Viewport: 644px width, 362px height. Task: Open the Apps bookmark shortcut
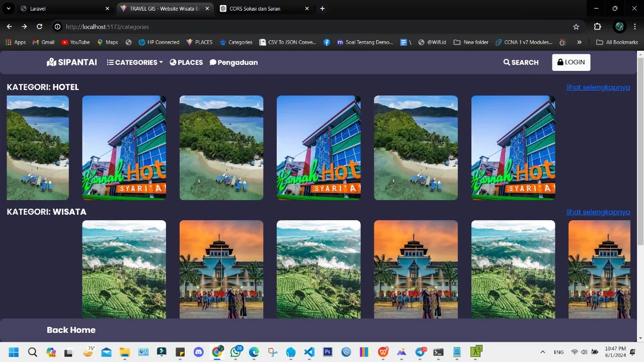pos(16,42)
